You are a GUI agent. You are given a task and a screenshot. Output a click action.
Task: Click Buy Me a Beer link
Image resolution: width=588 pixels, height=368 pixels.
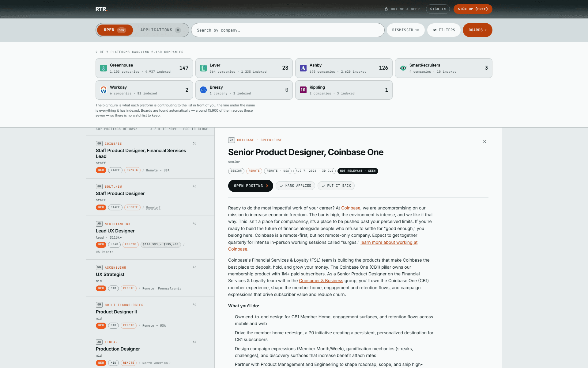(x=402, y=9)
